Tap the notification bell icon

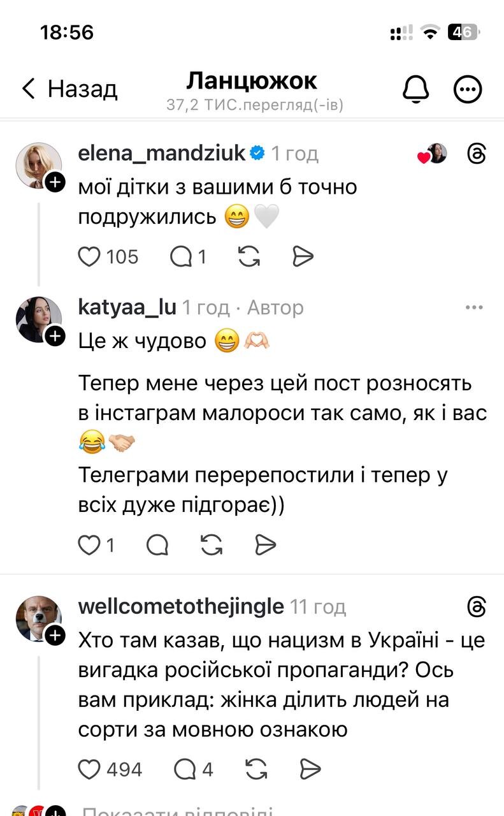pyautogui.click(x=416, y=89)
